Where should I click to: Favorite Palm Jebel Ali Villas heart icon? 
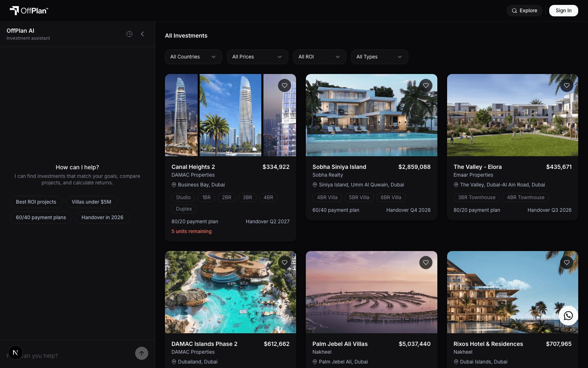[426, 263]
